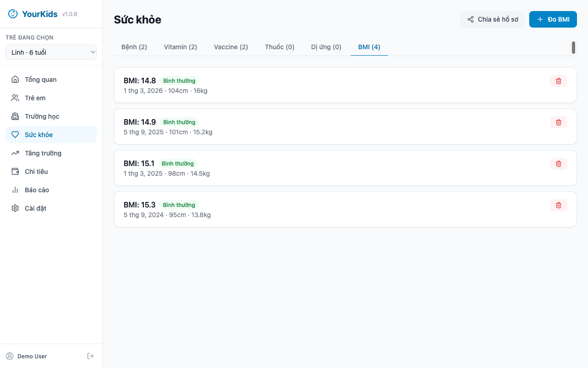This screenshot has width=588, height=368.
Task: Click the plus icon in Đo BMI
Action: tap(540, 19)
